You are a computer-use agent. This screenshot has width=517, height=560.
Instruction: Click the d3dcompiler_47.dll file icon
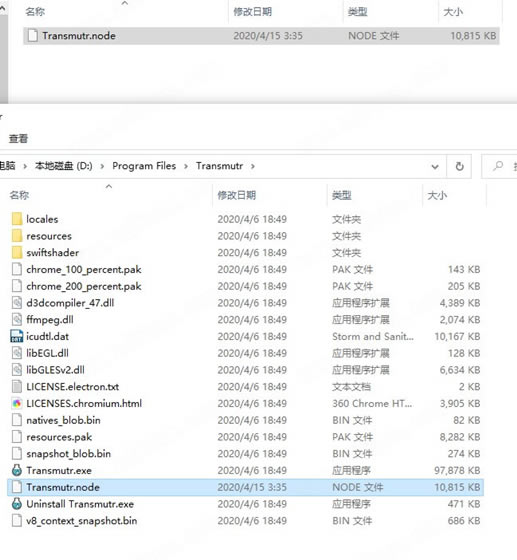coord(17,303)
